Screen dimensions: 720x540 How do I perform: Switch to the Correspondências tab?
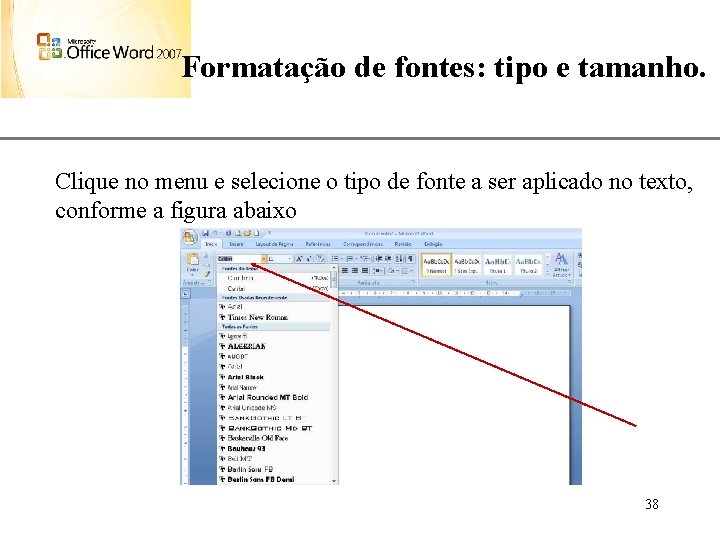tap(363, 244)
